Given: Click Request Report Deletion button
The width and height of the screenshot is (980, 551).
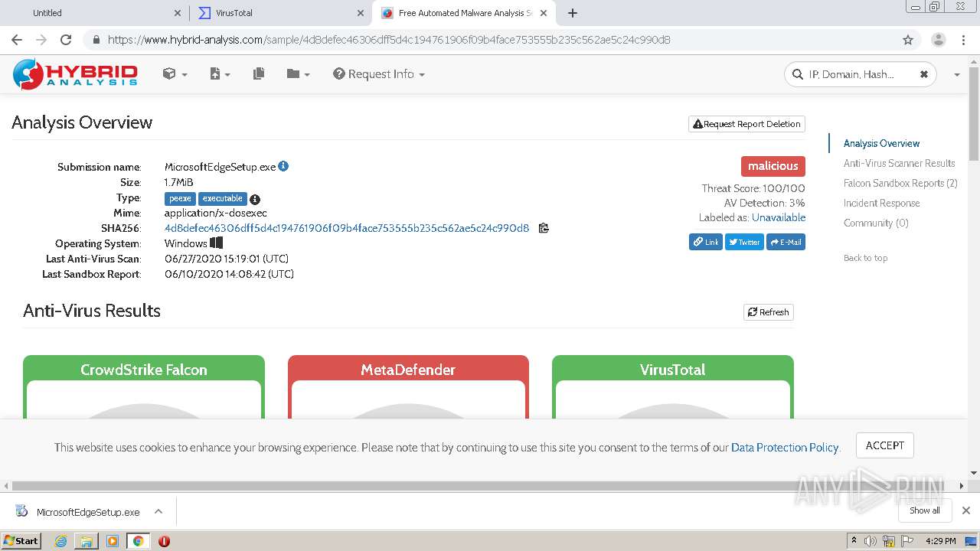Looking at the screenshot, I should pos(746,124).
